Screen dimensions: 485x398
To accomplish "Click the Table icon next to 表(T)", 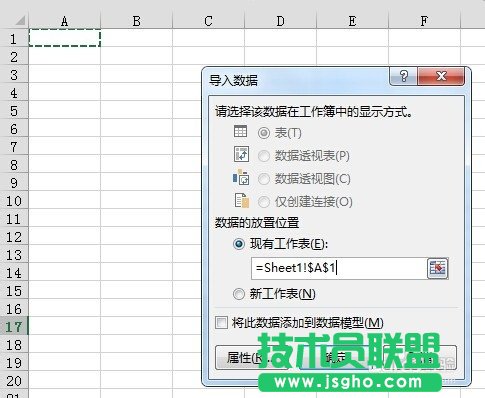I will 240,132.
